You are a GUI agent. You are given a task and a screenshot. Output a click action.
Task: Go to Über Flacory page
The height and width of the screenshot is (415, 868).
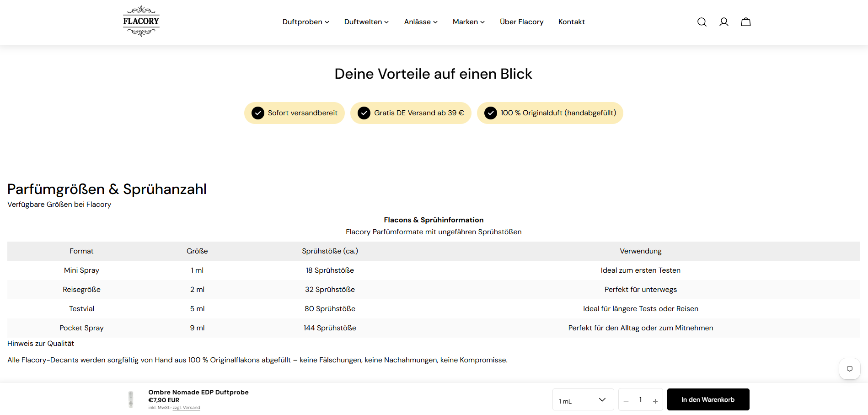coord(521,22)
